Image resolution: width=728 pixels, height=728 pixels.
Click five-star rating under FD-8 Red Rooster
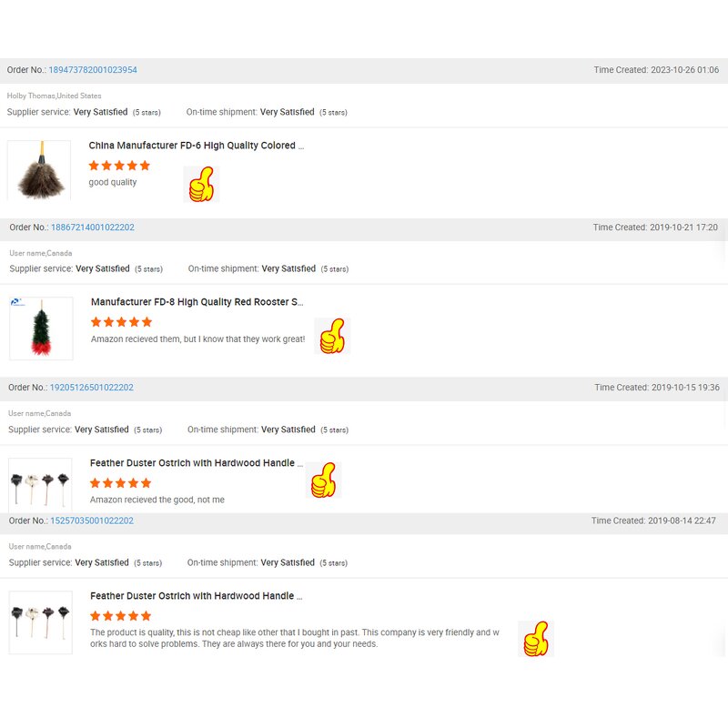(x=121, y=322)
